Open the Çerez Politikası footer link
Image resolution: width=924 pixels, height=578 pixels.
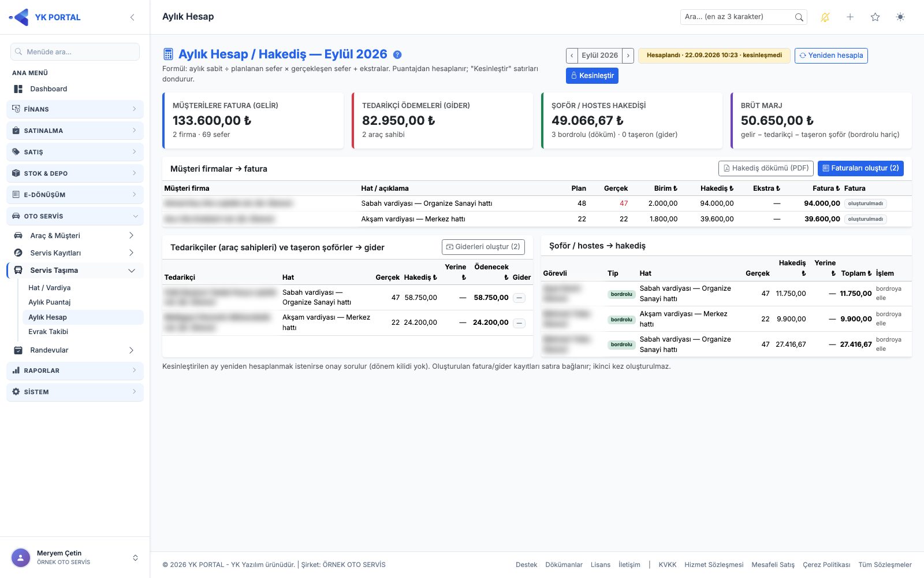coord(826,565)
